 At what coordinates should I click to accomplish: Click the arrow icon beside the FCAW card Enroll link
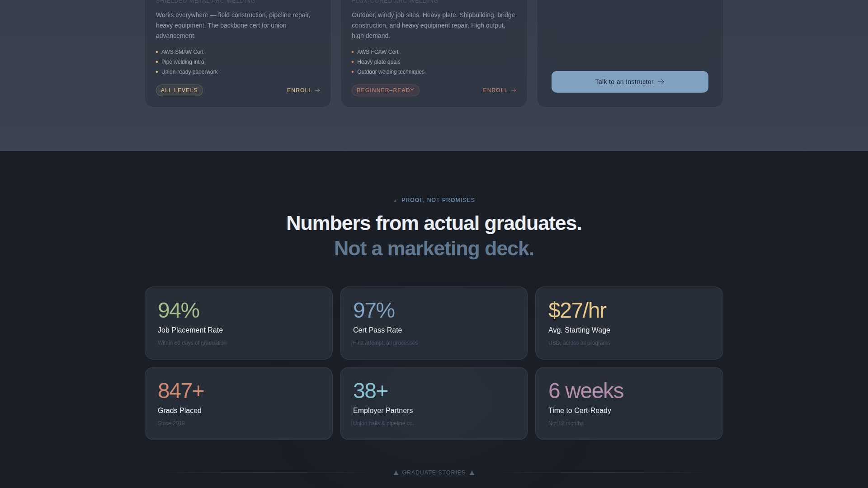[514, 90]
